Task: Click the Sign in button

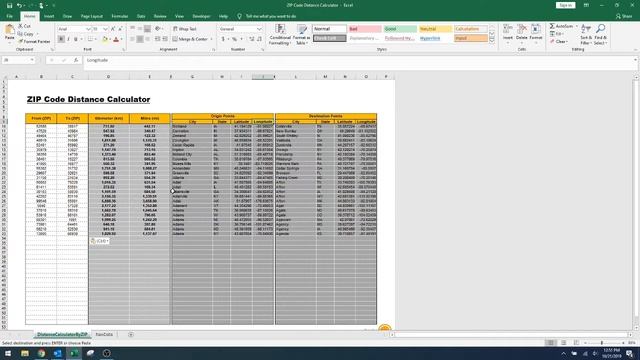Action: coord(566,5)
